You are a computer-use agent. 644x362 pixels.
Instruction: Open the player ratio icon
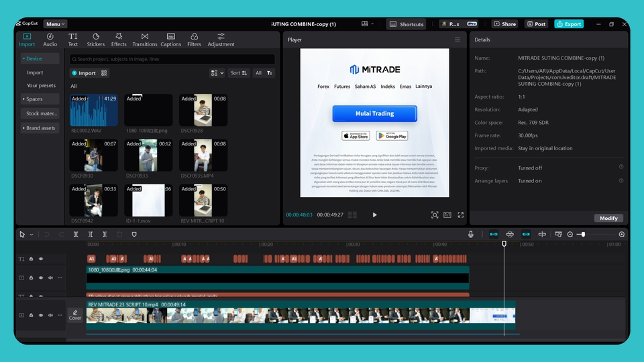(447, 215)
